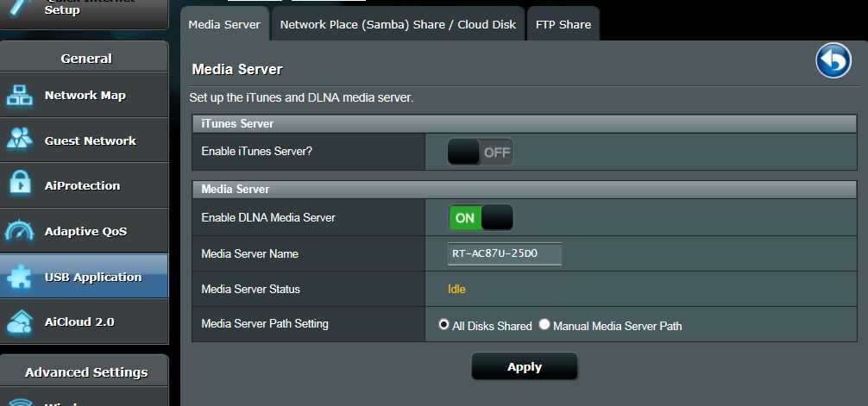Go to the FTP Share tab
The image size is (868, 406).
[563, 24]
